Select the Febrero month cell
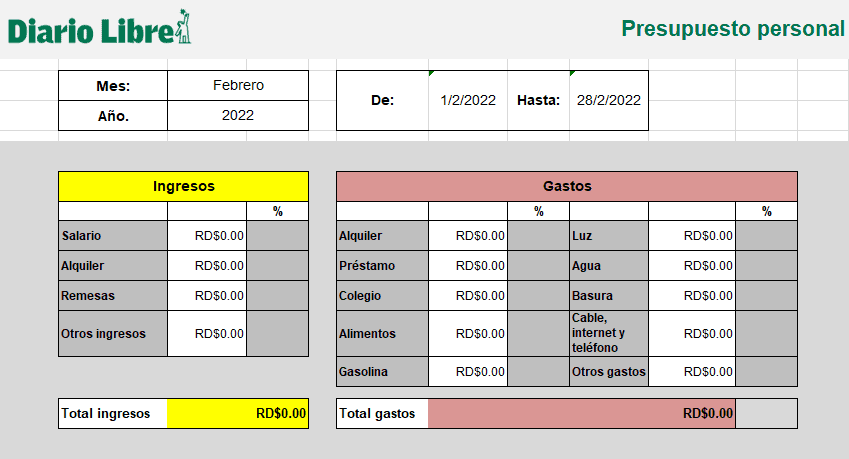 point(238,86)
